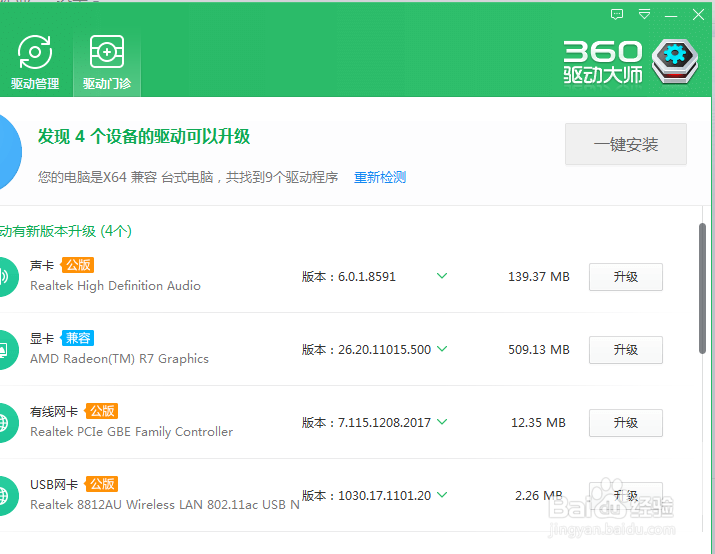
Task: Click the feedback message icon in title bar
Action: [x=617, y=15]
